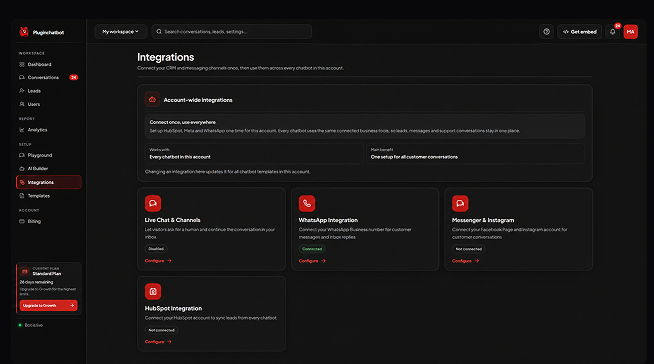Click the search magnifier icon
Image resolution: width=654 pixels, height=364 pixels.
(x=159, y=32)
